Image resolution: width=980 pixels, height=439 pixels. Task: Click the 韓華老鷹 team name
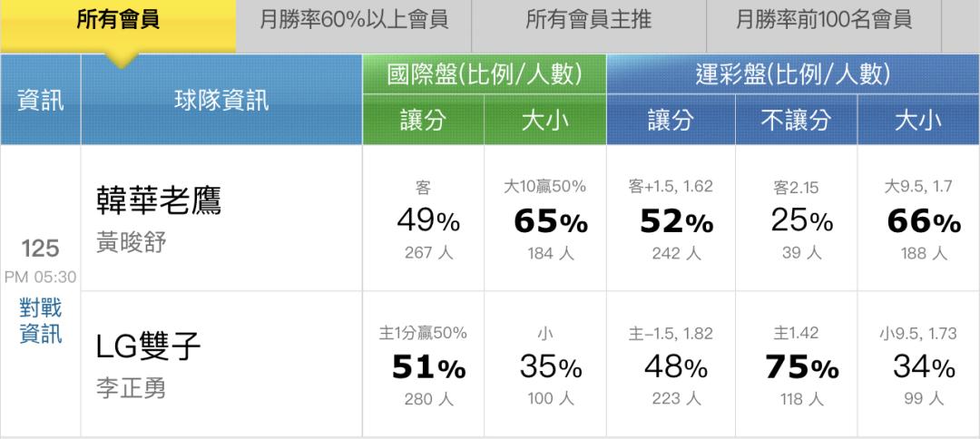point(159,201)
